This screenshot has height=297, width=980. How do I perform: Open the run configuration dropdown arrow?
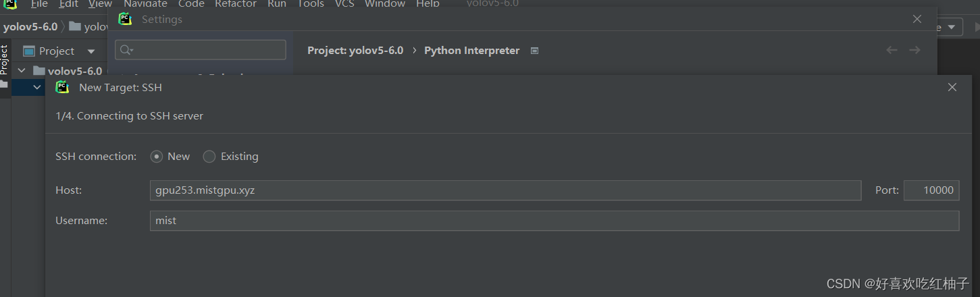(x=951, y=27)
